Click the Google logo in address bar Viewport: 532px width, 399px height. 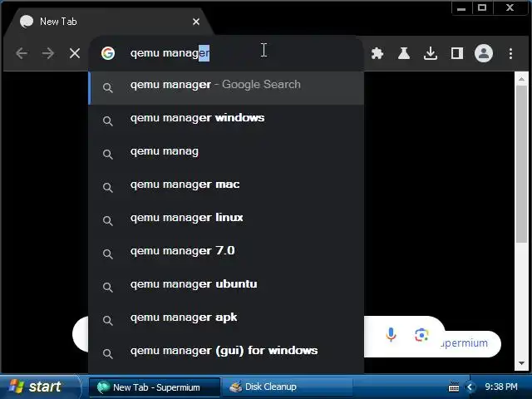click(x=108, y=53)
